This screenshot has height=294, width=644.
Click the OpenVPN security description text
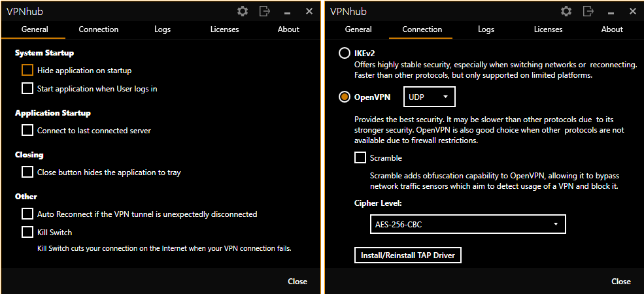tap(489, 130)
